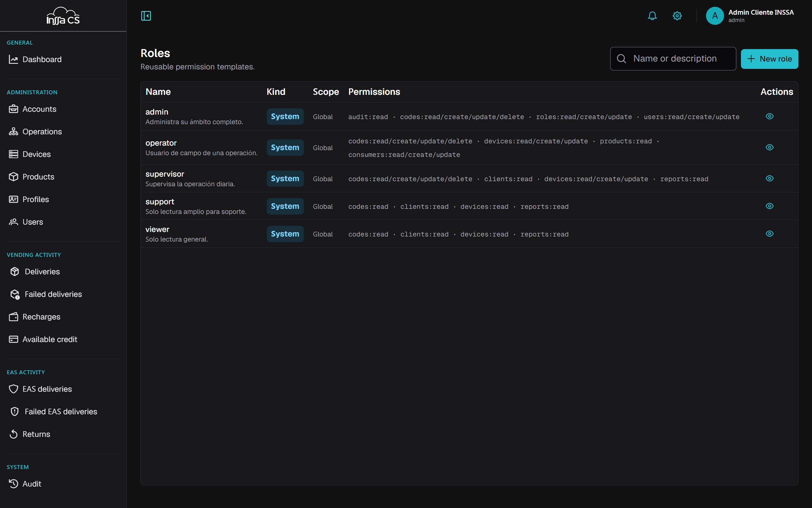
Task: Click the Devices server icon
Action: click(14, 154)
